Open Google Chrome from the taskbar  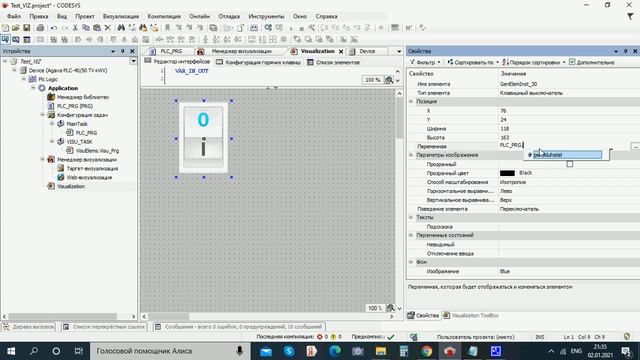427,351
